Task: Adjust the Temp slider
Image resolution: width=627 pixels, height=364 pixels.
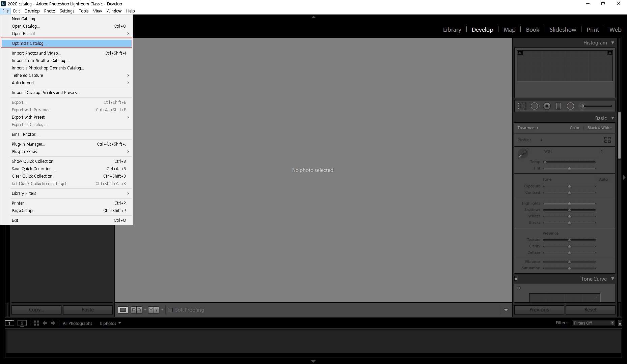Action: (569, 162)
